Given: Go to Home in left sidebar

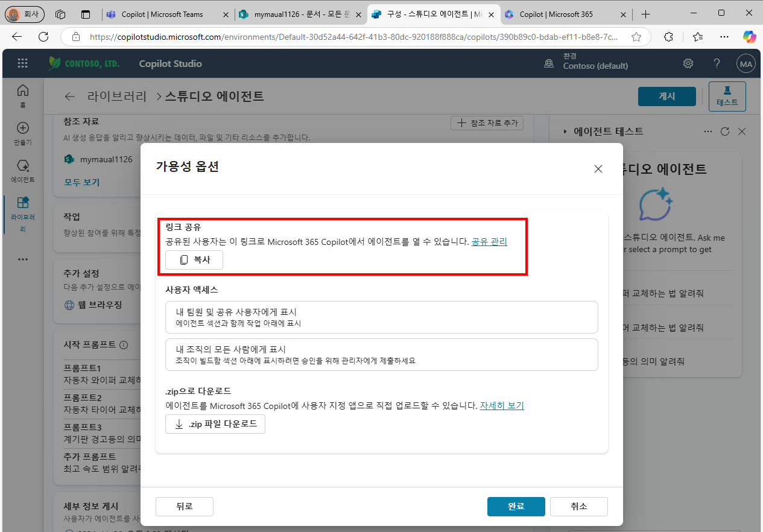Looking at the screenshot, I should 22,95.
